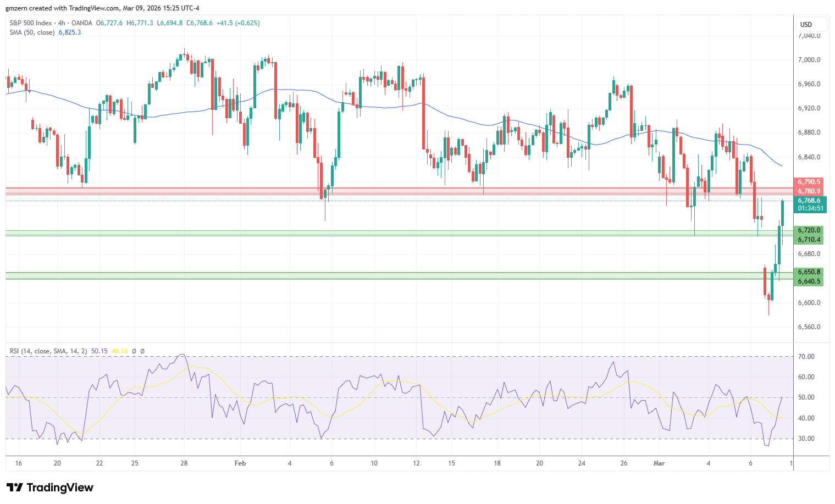Select the green 6,640.5 price tag
The height and width of the screenshot is (504, 835).
tap(809, 281)
